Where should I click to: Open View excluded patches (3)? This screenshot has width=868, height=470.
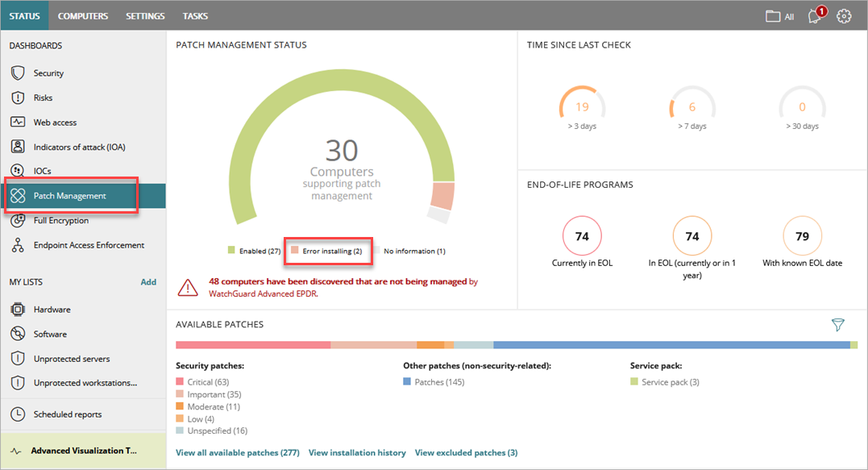(466, 452)
